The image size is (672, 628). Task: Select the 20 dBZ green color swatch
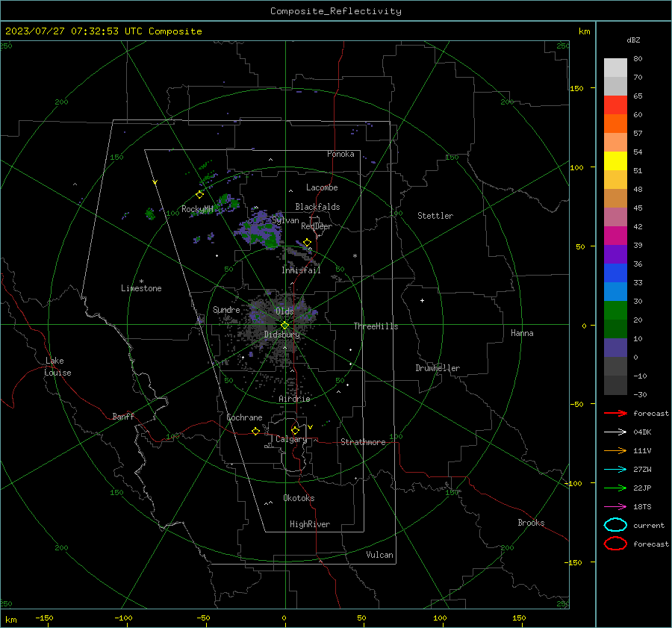[615, 329]
